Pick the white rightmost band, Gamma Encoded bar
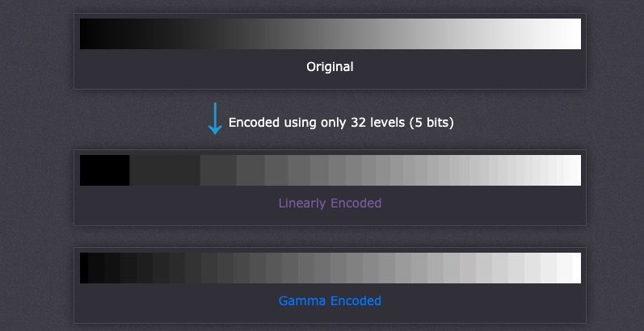 pyautogui.click(x=576, y=268)
